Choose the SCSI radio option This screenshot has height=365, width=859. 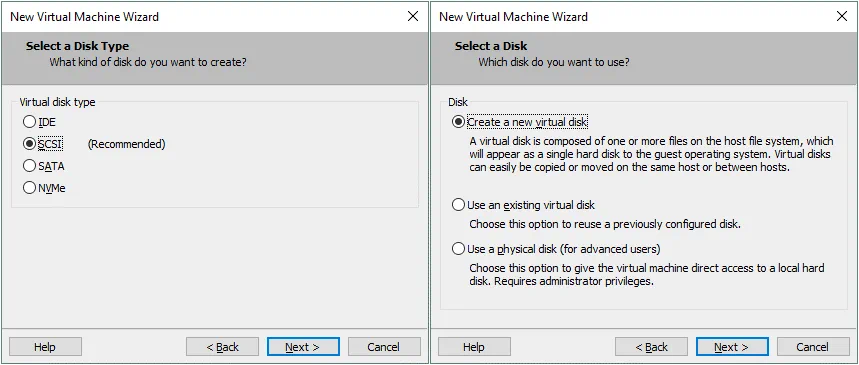[29, 144]
